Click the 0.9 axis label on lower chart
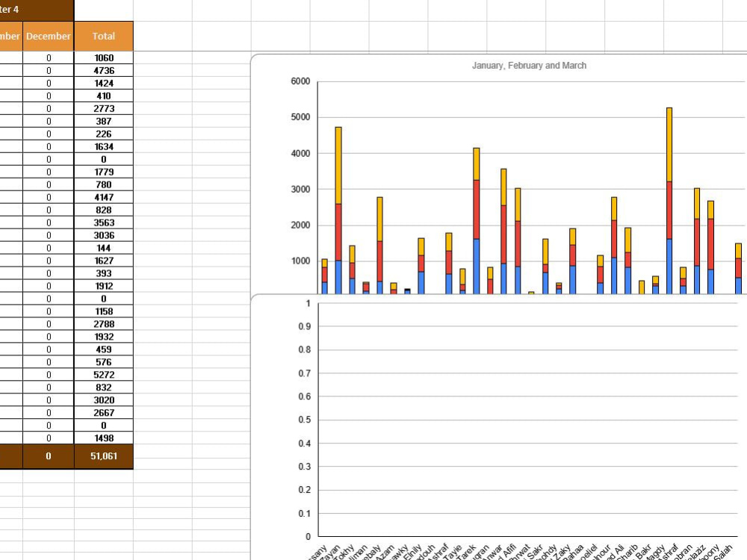This screenshot has height=560, width=747. pos(305,326)
